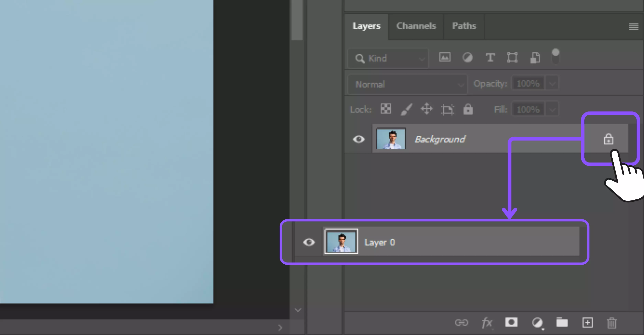The height and width of the screenshot is (335, 644).
Task: Lock transparent pixels
Action: 386,109
